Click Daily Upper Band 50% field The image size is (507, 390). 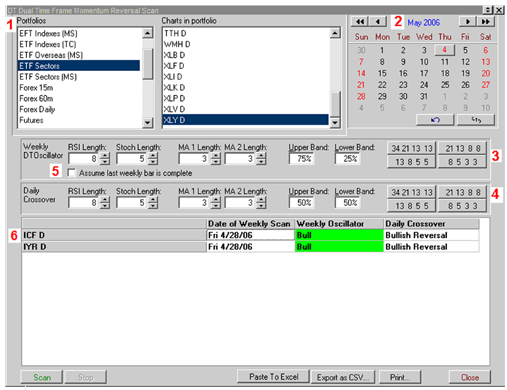point(302,203)
